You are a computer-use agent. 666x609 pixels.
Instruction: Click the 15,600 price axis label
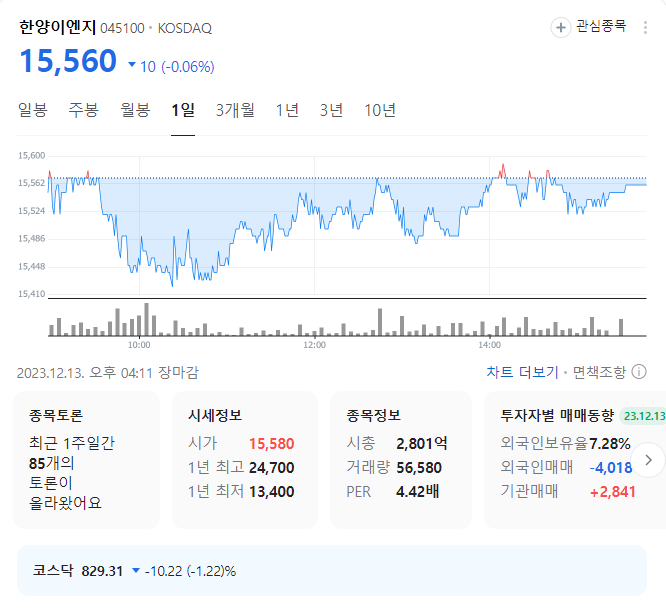31,155
